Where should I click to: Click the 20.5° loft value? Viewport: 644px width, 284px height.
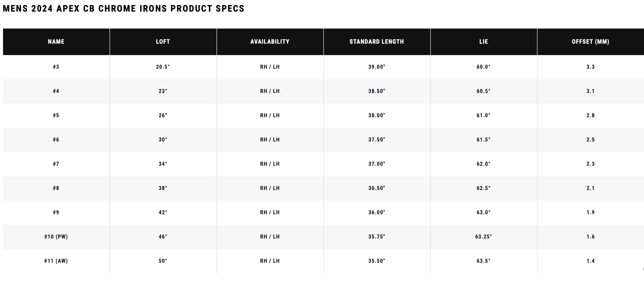pyautogui.click(x=163, y=67)
